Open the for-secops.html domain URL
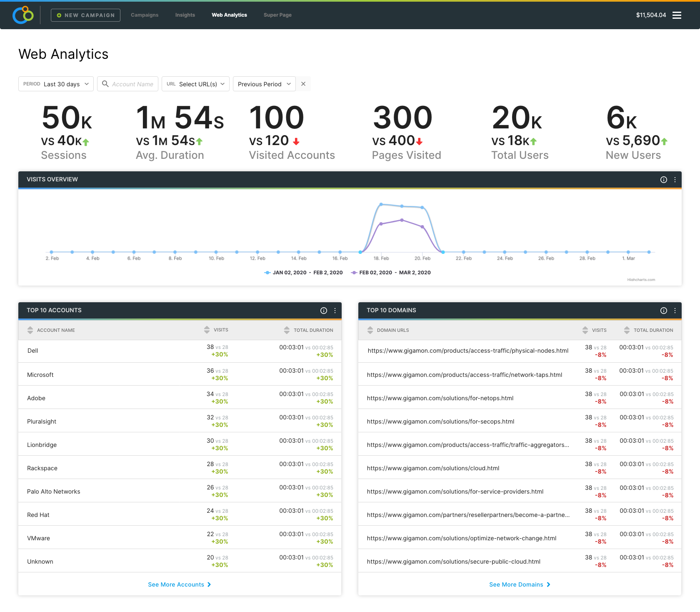This screenshot has height=612, width=700. pos(440,421)
